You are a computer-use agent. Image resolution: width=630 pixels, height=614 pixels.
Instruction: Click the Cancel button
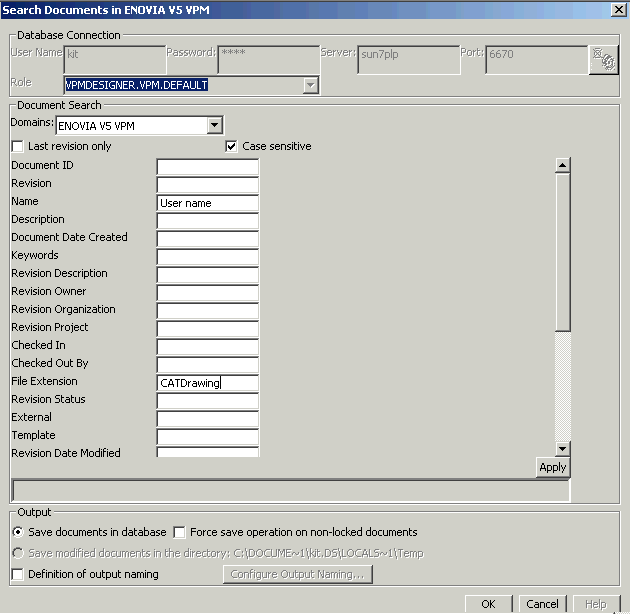[542, 604]
